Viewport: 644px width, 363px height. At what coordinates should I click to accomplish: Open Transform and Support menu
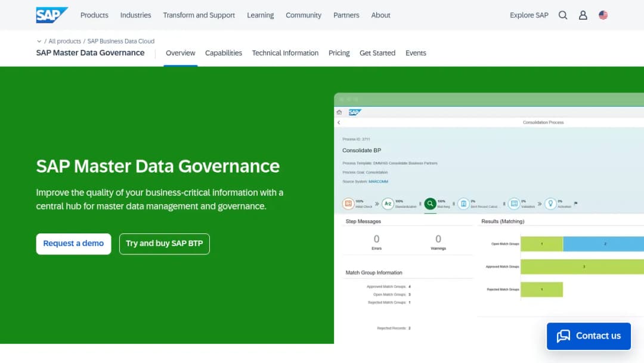click(x=199, y=15)
